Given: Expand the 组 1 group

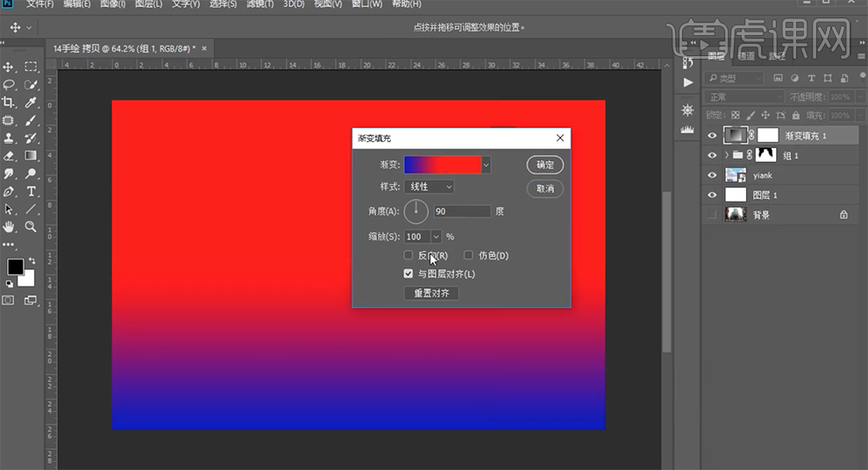Looking at the screenshot, I should (726, 155).
